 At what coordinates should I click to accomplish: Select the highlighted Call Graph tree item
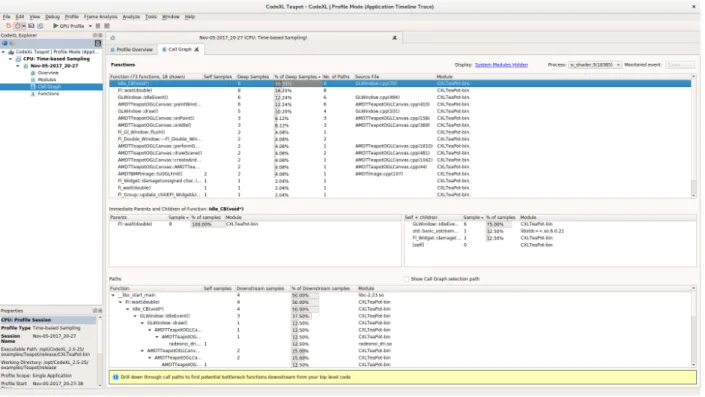(x=49, y=87)
